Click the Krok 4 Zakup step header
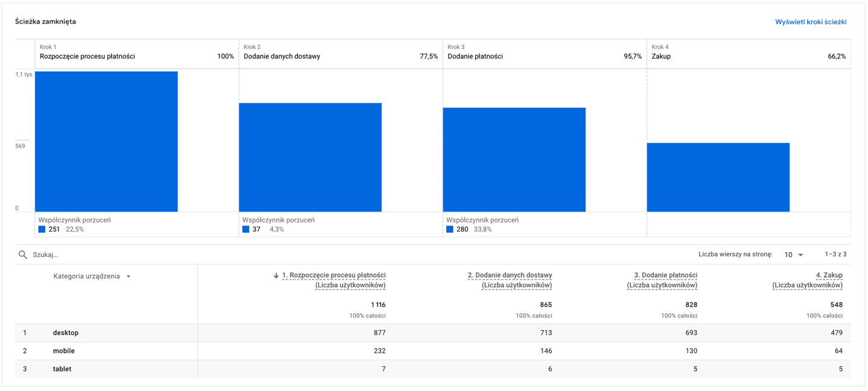Image resolution: width=868 pixels, height=391 pixels. click(x=748, y=52)
